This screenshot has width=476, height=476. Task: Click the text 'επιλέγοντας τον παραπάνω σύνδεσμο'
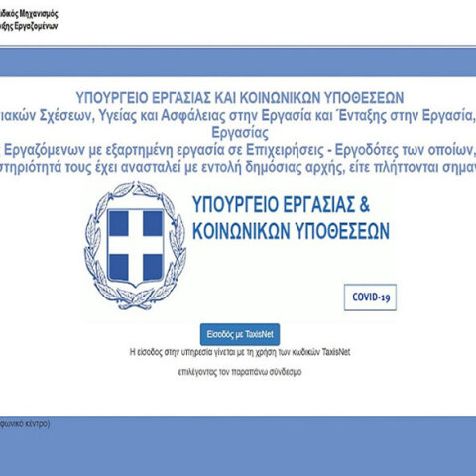(240, 372)
